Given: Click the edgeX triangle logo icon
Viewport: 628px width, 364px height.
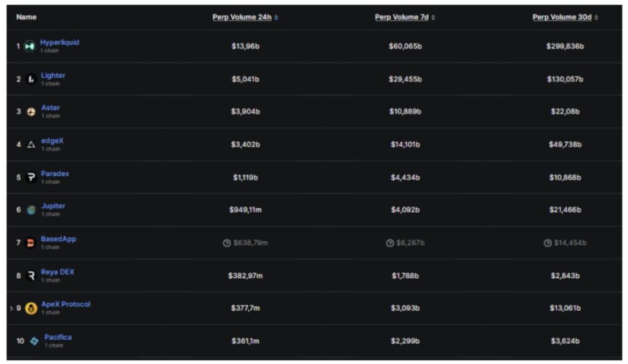Looking at the screenshot, I should coord(31,145).
